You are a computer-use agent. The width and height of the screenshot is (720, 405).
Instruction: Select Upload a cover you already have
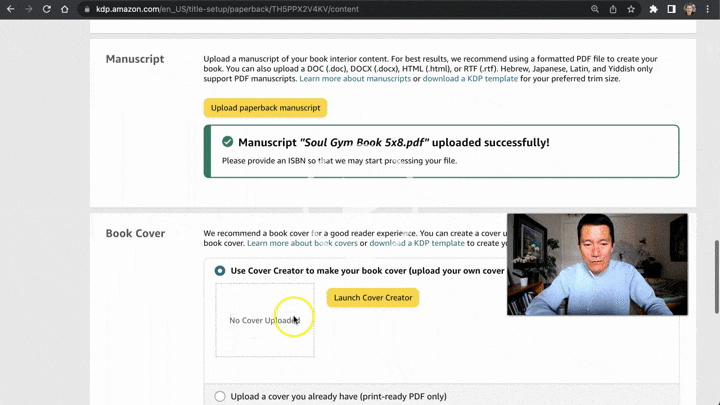220,396
